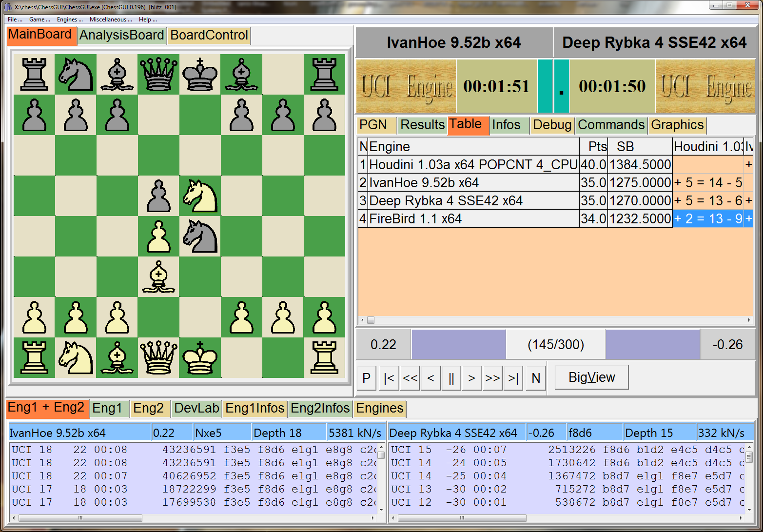763x532 pixels.
Task: Click the white rook on a1
Action: click(34, 357)
